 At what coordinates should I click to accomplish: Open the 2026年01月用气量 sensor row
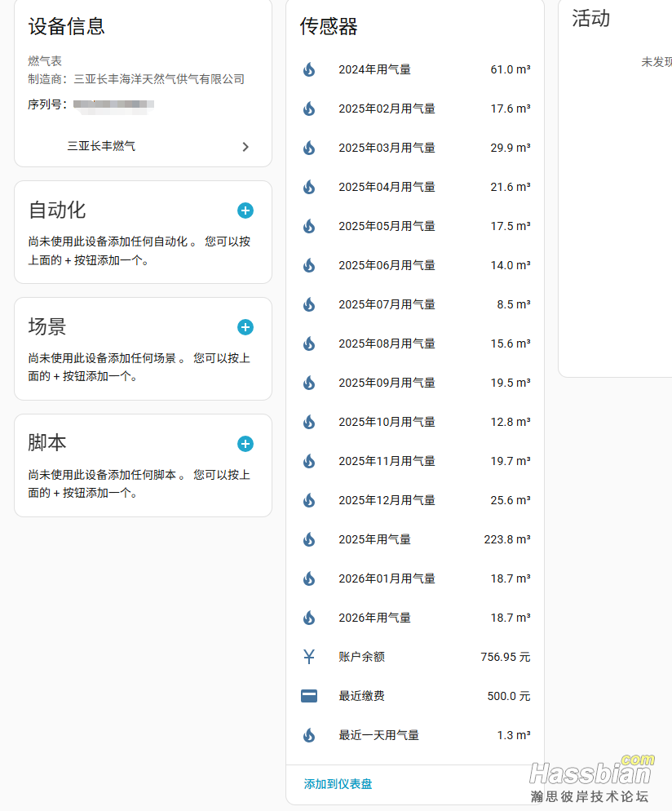pyautogui.click(x=387, y=578)
